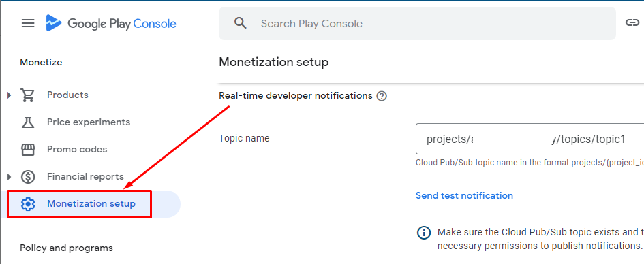The width and height of the screenshot is (644, 264).
Task: Click the search magnifier icon
Action: (241, 23)
